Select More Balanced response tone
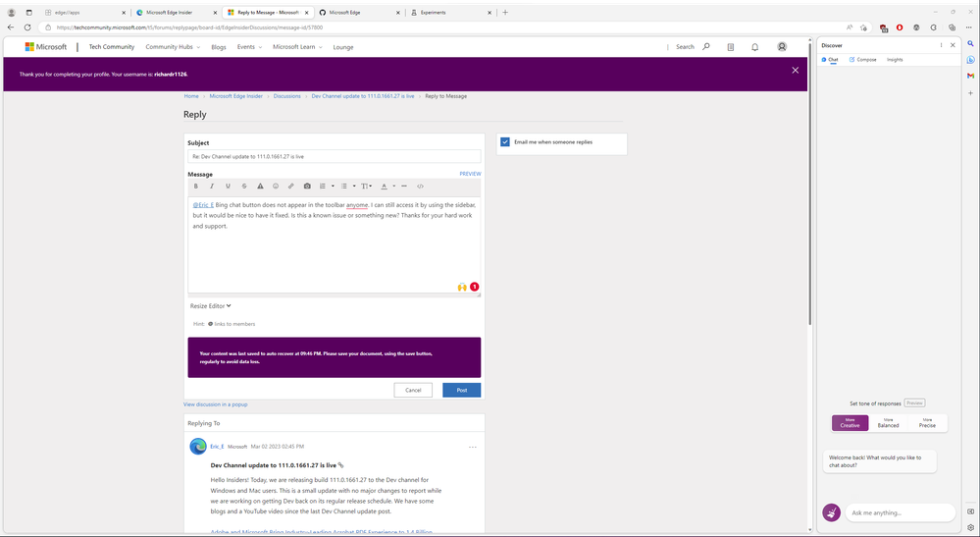The image size is (980, 537). click(x=888, y=422)
